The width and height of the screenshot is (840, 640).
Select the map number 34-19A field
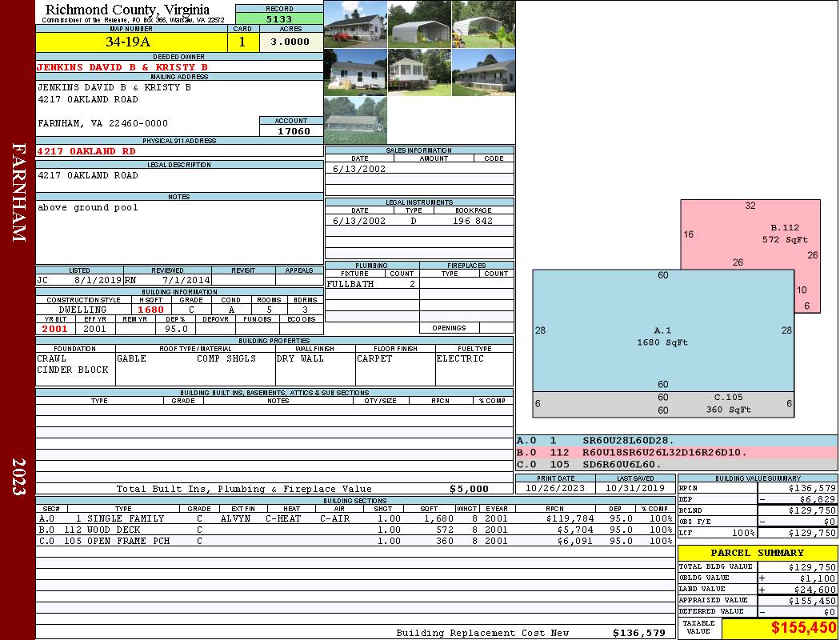(131, 42)
